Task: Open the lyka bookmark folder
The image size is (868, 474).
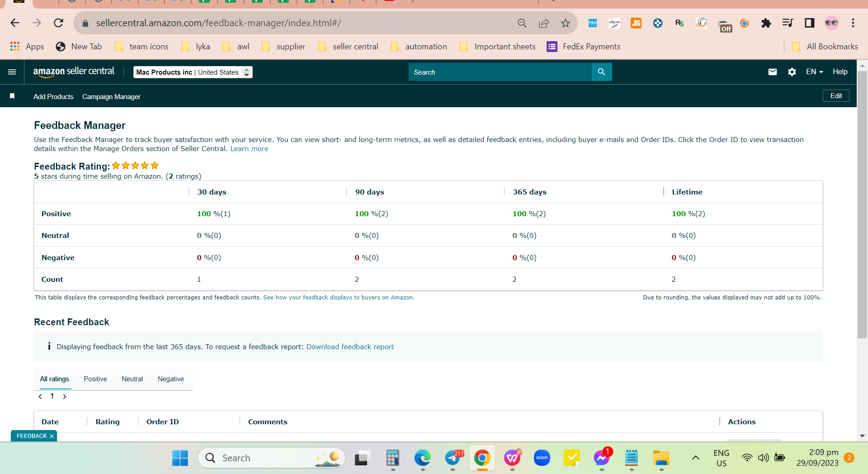Action: [x=195, y=47]
